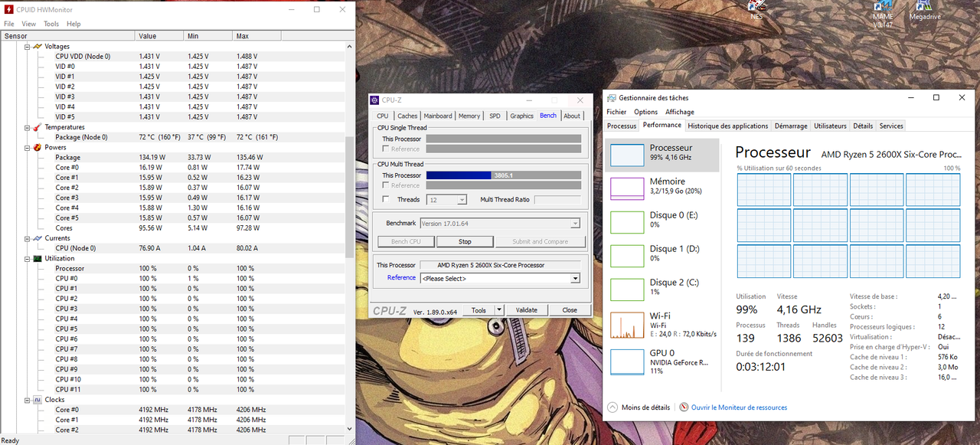Select the Mémoire graph thumbnail
Screen dimensions: 980x445
pos(626,188)
